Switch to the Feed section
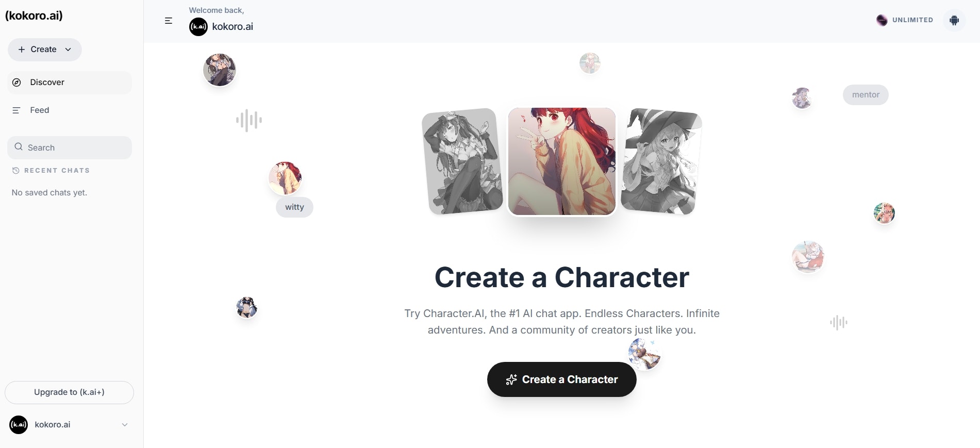The image size is (980, 448). [x=39, y=110]
